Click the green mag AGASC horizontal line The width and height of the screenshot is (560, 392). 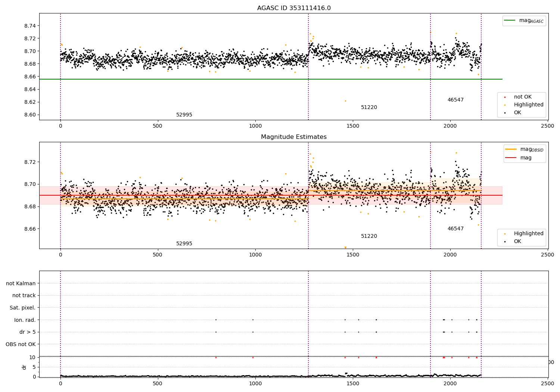271,79
